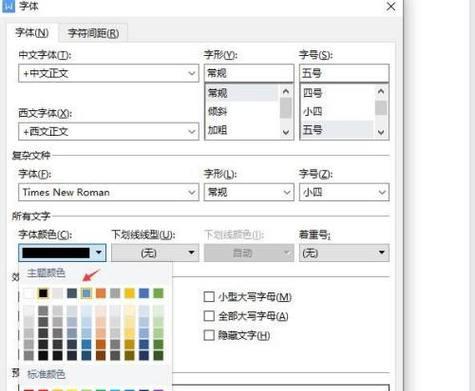This screenshot has height=391, width=475.
Task: Pick the gold yellow theme swatch
Action: (129, 293)
